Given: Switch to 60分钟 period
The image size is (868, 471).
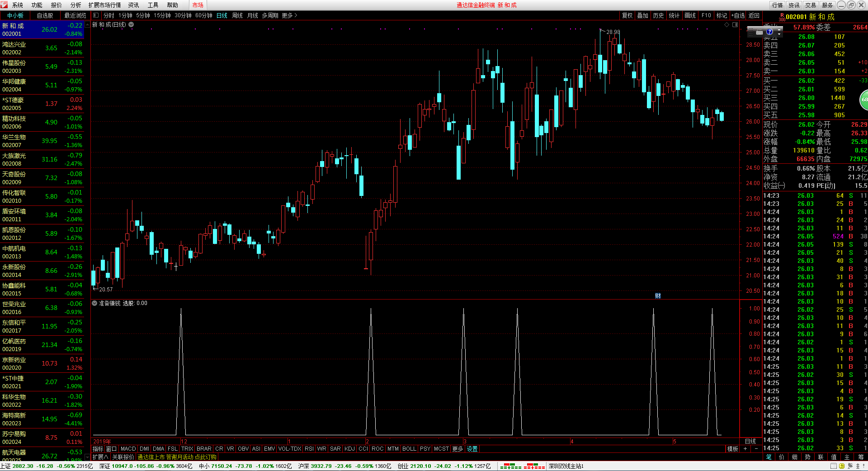Looking at the screenshot, I should [204, 15].
